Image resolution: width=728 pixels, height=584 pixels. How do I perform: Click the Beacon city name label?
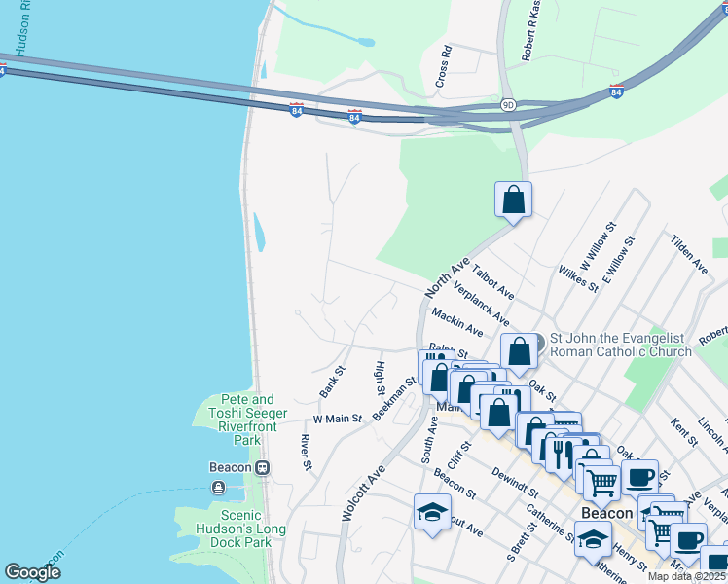point(608,512)
